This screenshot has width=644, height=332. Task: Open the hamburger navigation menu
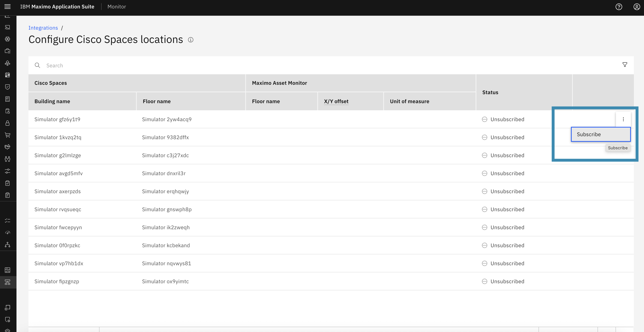click(7, 7)
